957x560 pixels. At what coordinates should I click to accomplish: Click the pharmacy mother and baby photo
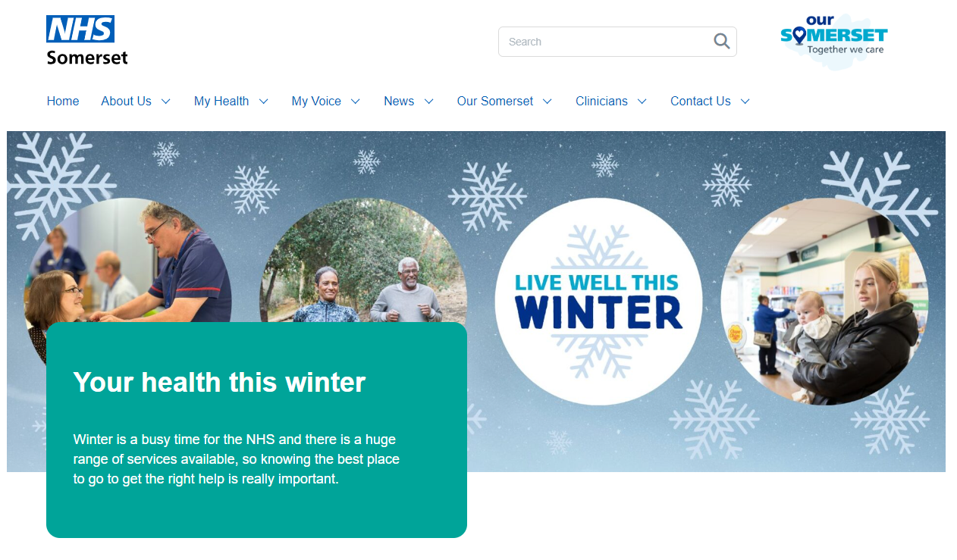[x=824, y=302]
